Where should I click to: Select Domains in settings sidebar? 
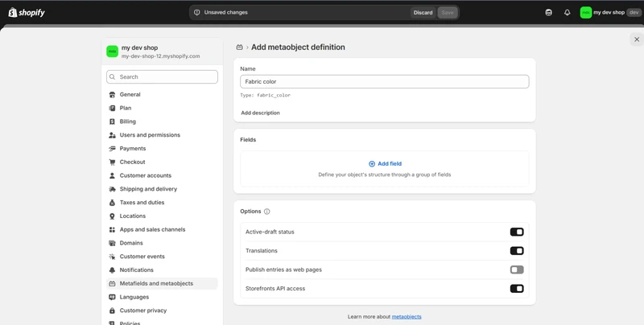(162, 243)
